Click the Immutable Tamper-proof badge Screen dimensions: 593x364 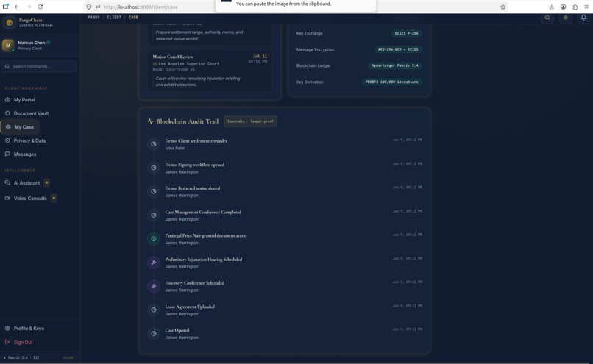coord(250,121)
